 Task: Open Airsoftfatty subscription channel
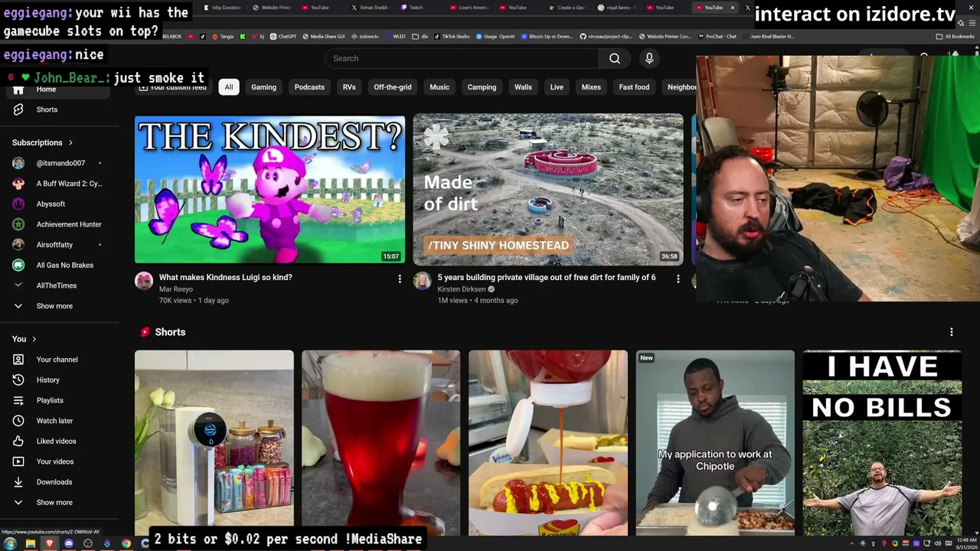[58, 245]
